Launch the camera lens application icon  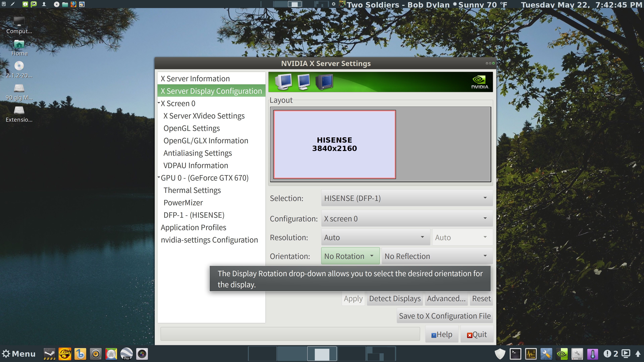[x=142, y=354]
